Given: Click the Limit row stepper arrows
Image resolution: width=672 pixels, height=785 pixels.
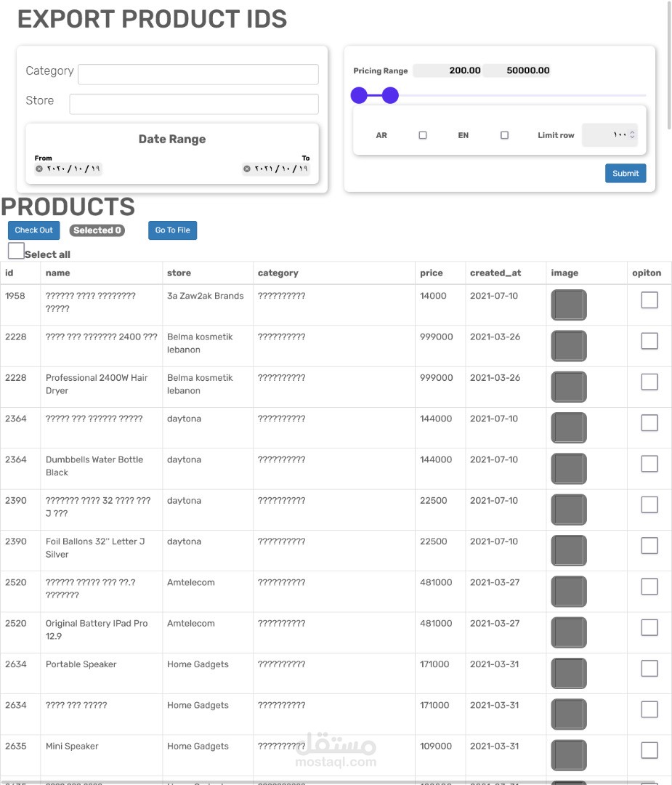Looking at the screenshot, I should (632, 134).
